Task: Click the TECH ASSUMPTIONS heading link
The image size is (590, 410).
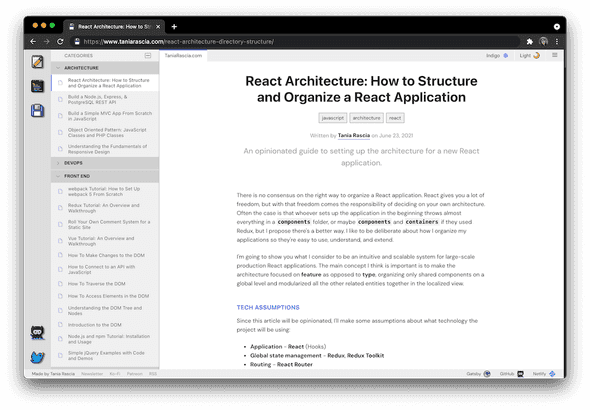Action: tap(268, 307)
